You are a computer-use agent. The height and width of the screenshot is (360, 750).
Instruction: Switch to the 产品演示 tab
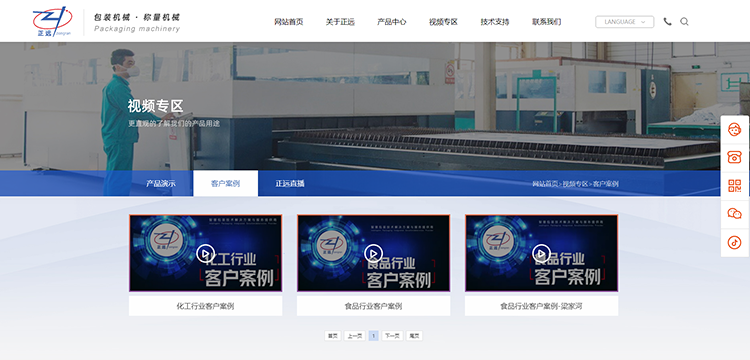[x=161, y=184]
